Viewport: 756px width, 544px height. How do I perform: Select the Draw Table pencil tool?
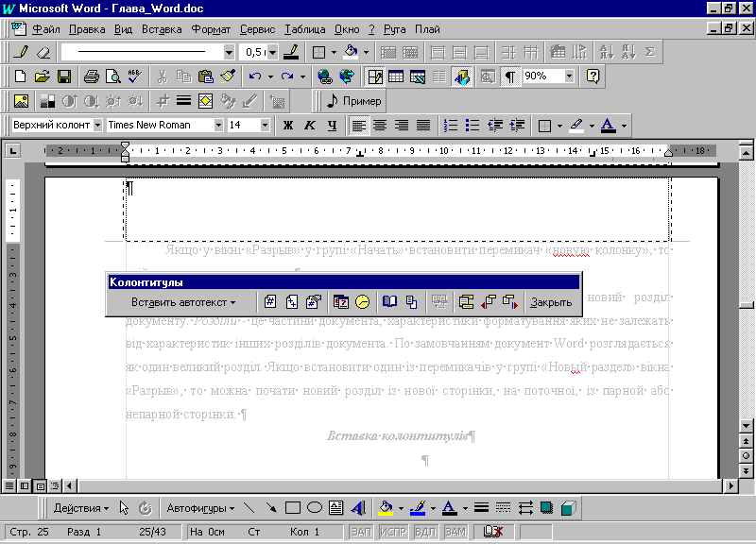(x=21, y=52)
